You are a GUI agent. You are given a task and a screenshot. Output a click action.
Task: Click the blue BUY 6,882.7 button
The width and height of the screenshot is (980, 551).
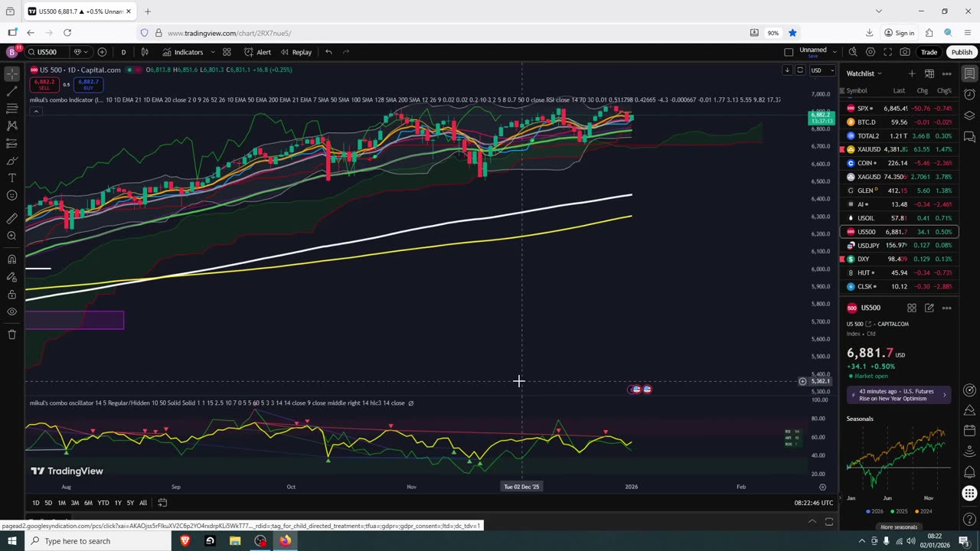pyautogui.click(x=88, y=84)
